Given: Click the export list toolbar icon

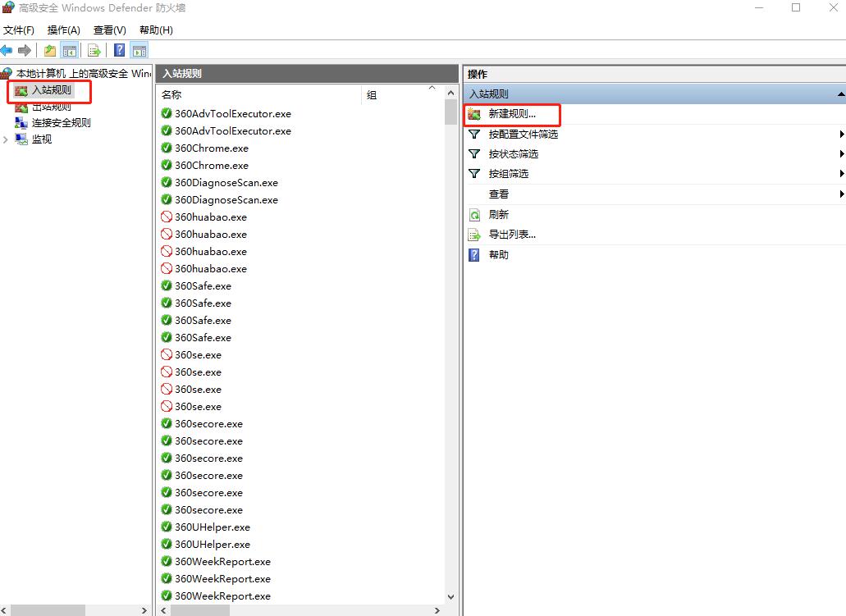Looking at the screenshot, I should [94, 50].
